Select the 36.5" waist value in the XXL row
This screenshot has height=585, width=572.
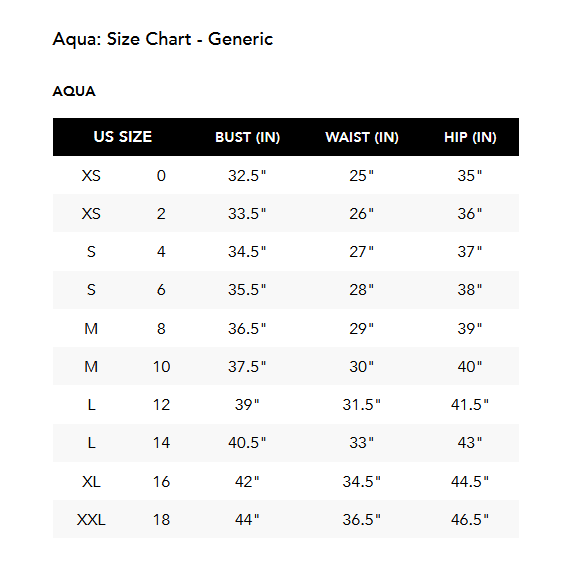(x=361, y=520)
